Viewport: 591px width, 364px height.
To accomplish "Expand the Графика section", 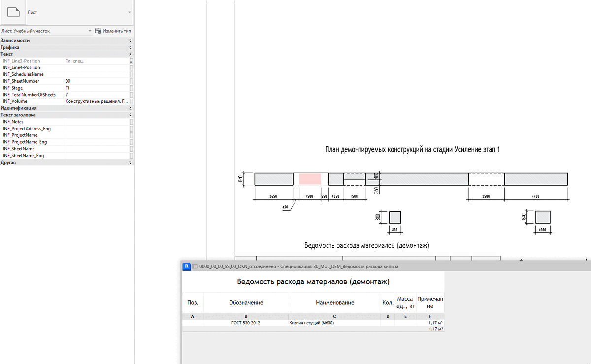I will pos(130,47).
